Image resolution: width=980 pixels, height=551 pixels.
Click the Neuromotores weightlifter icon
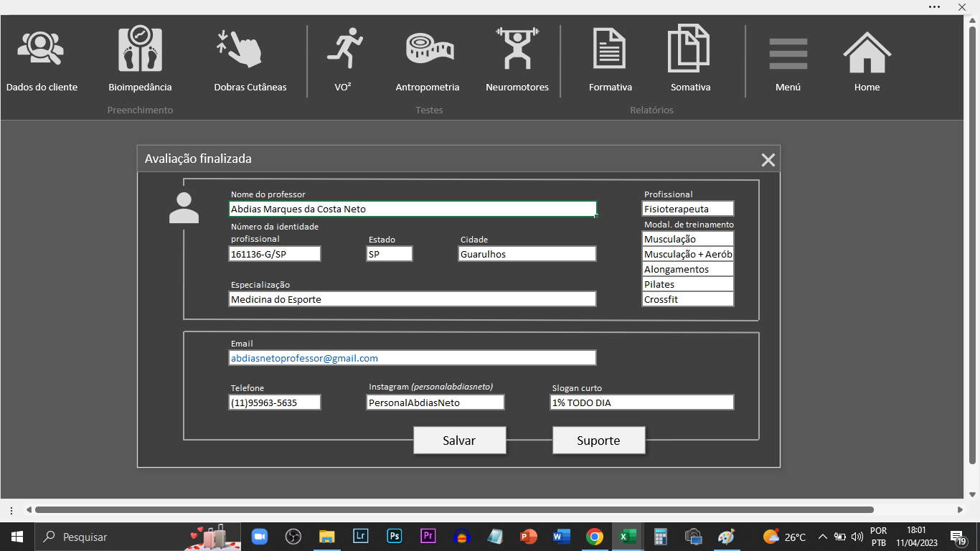[517, 50]
